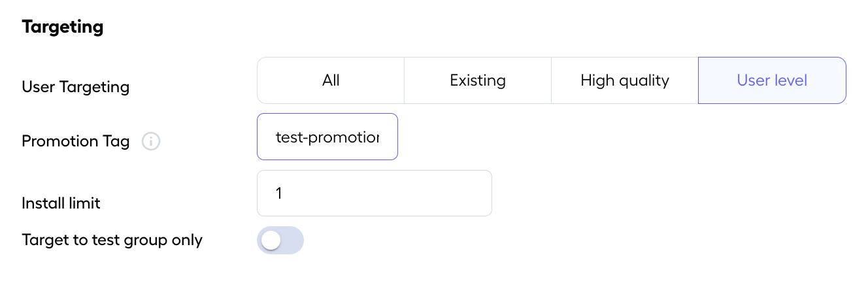The width and height of the screenshot is (868, 285).
Task: Choose the High quality targeting segment
Action: pos(625,80)
